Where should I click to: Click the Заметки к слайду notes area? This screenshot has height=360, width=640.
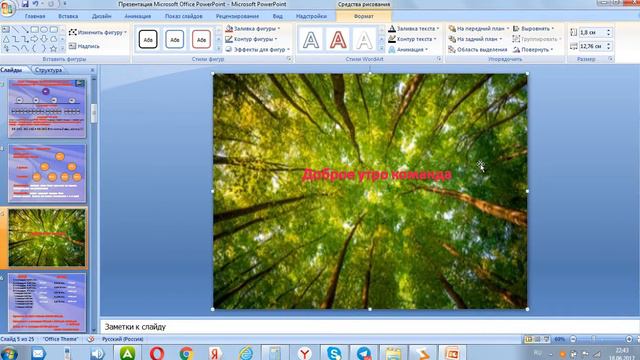(x=370, y=327)
